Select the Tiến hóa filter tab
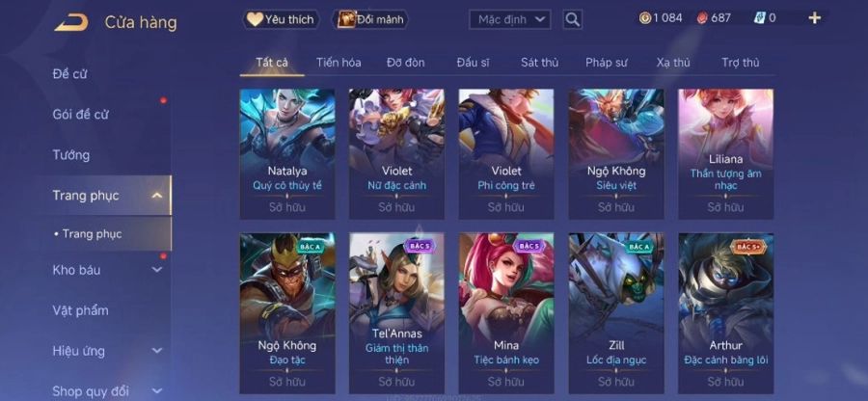The height and width of the screenshot is (401, 868). (x=339, y=63)
